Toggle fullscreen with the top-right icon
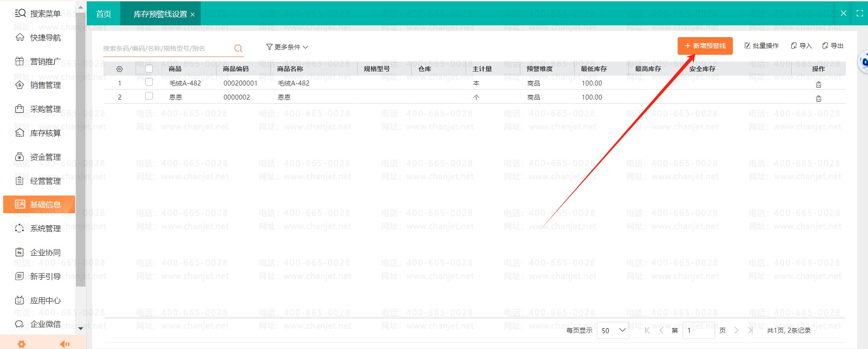Image resolution: width=868 pixels, height=349 pixels. click(860, 13)
